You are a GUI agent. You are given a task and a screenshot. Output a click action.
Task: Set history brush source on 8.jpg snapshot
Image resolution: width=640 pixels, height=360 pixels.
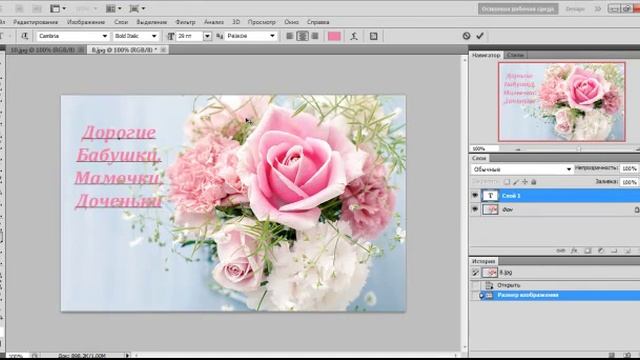point(475,273)
